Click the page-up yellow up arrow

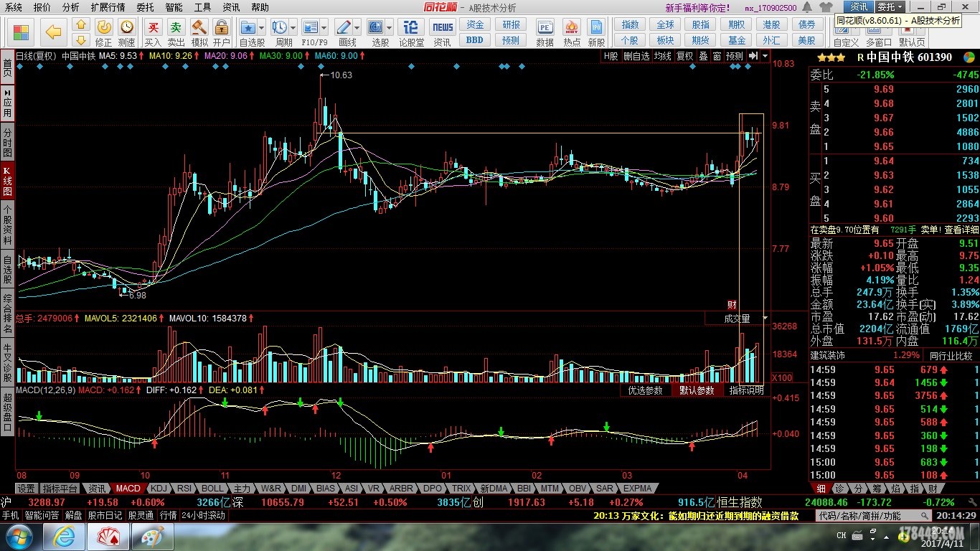[x=81, y=25]
